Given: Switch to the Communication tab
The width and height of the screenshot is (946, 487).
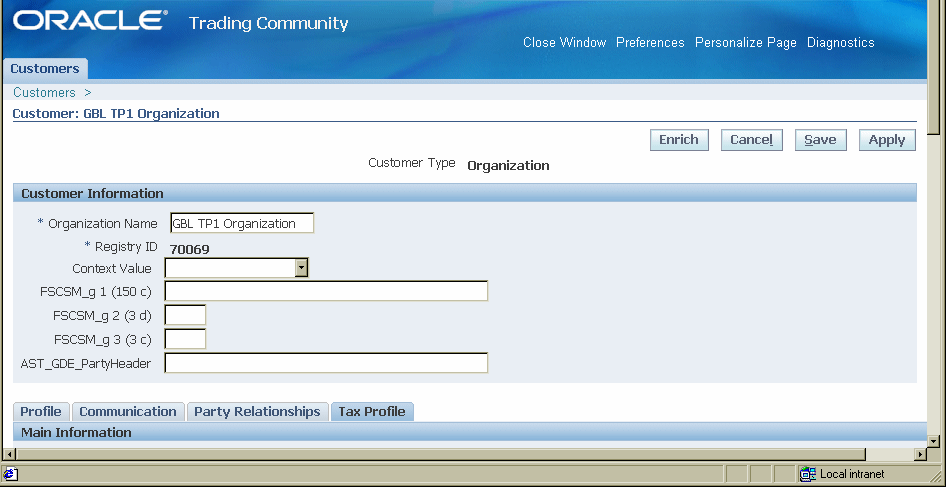Looking at the screenshot, I should coord(128,412).
